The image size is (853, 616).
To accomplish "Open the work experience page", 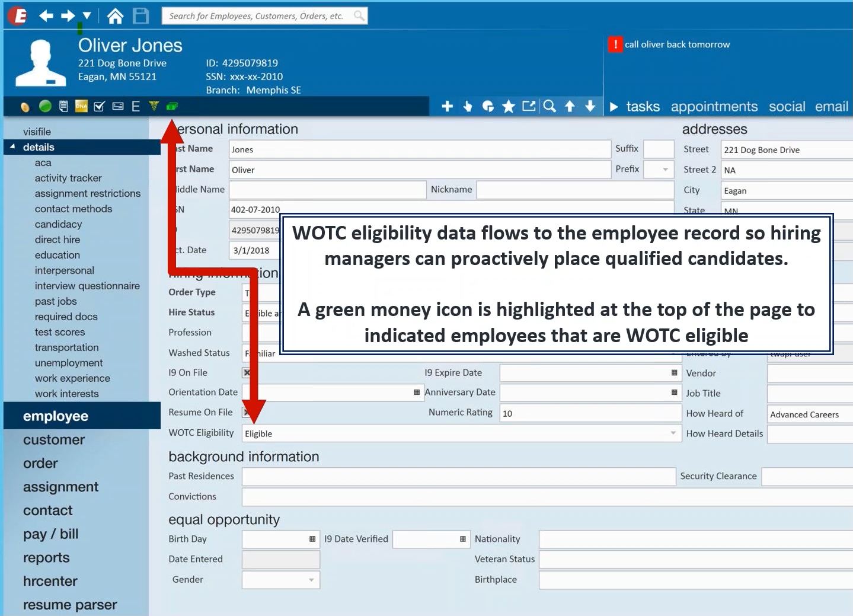I will point(72,378).
